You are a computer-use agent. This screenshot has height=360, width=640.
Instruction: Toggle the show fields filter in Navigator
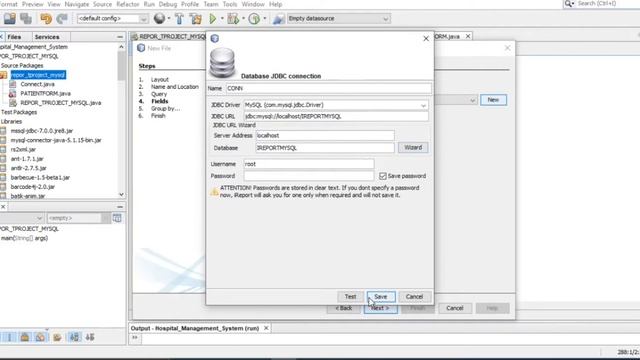coord(25,337)
